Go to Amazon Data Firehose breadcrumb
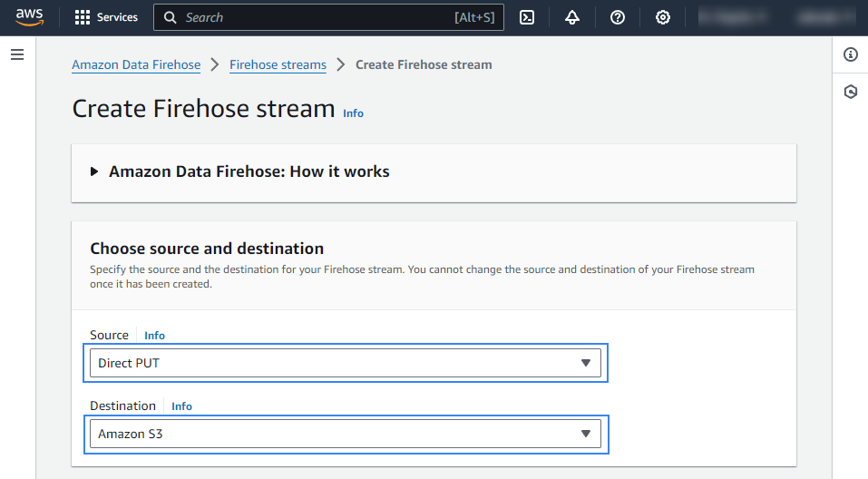This screenshot has width=868, height=479. click(136, 64)
